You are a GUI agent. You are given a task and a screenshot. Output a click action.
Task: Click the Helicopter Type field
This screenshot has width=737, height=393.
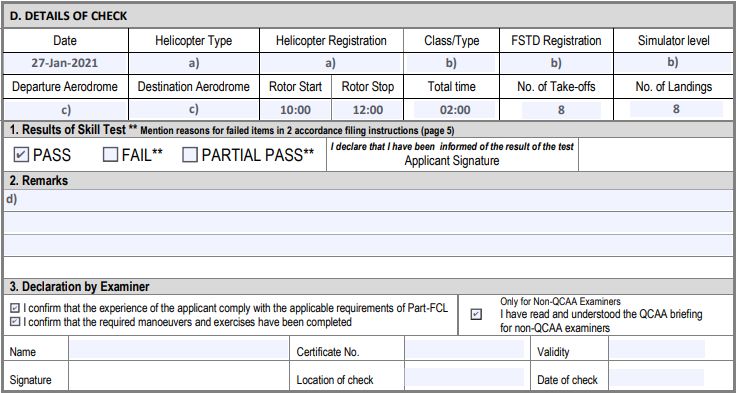pyautogui.click(x=194, y=63)
